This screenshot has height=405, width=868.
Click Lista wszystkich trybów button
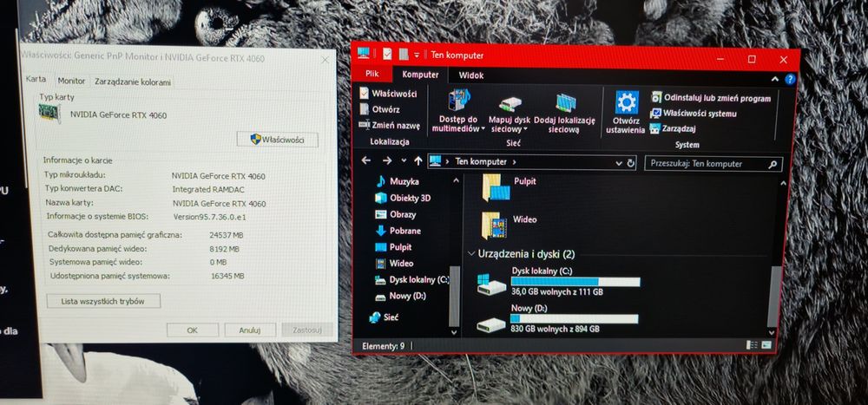pyautogui.click(x=103, y=302)
